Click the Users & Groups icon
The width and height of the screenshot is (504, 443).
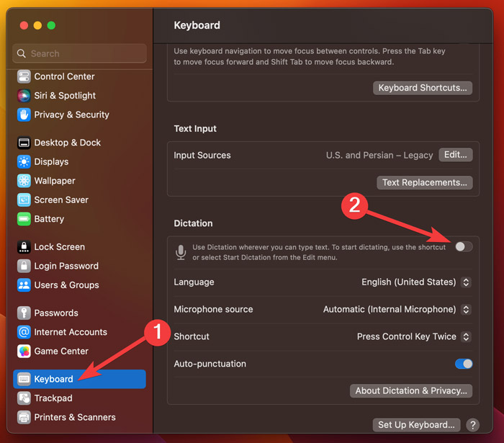click(24, 285)
